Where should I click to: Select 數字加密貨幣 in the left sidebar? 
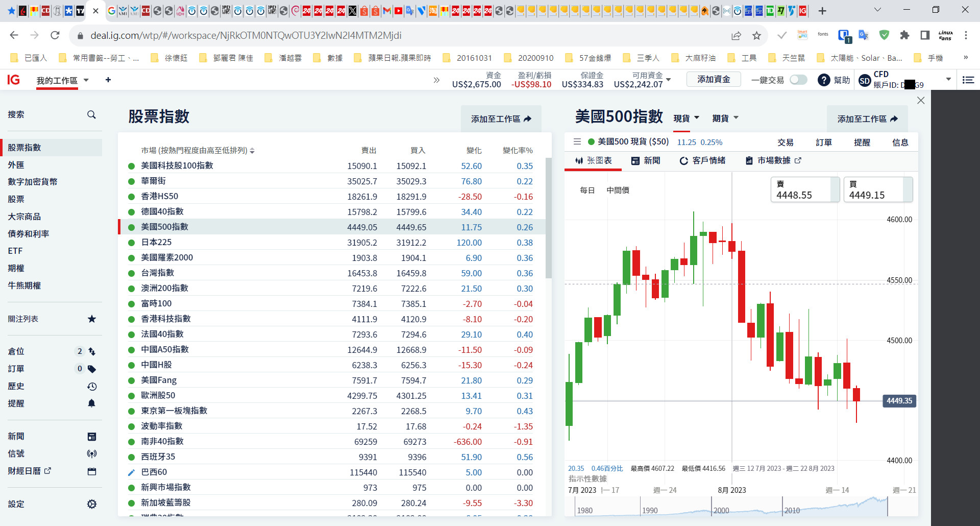click(x=33, y=182)
